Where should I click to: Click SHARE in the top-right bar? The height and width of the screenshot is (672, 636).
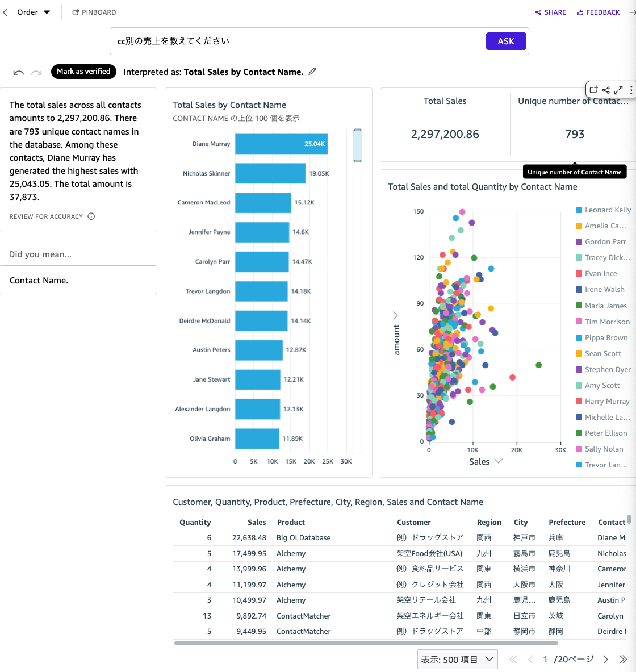[550, 12]
